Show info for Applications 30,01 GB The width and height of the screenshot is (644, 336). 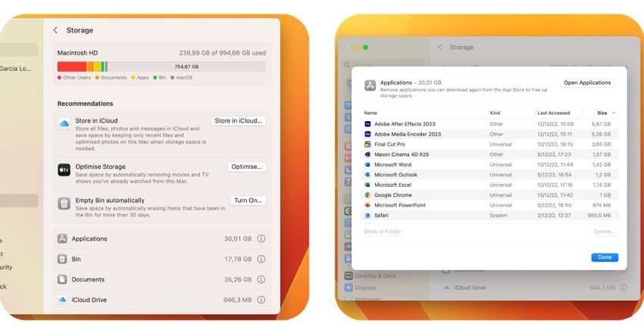coord(261,239)
